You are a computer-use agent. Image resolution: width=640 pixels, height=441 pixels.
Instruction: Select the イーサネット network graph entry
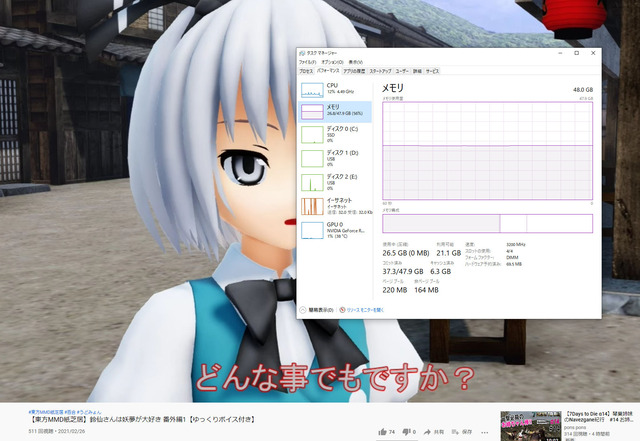point(335,207)
